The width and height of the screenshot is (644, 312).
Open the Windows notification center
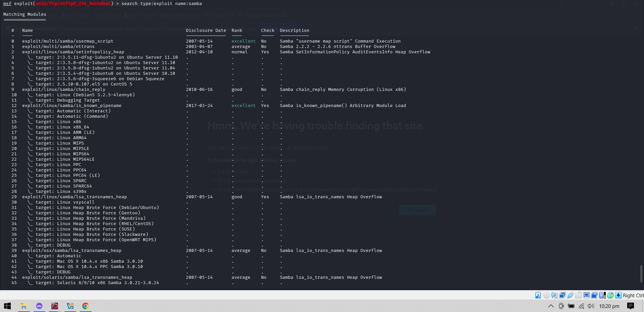pyautogui.click(x=631, y=306)
